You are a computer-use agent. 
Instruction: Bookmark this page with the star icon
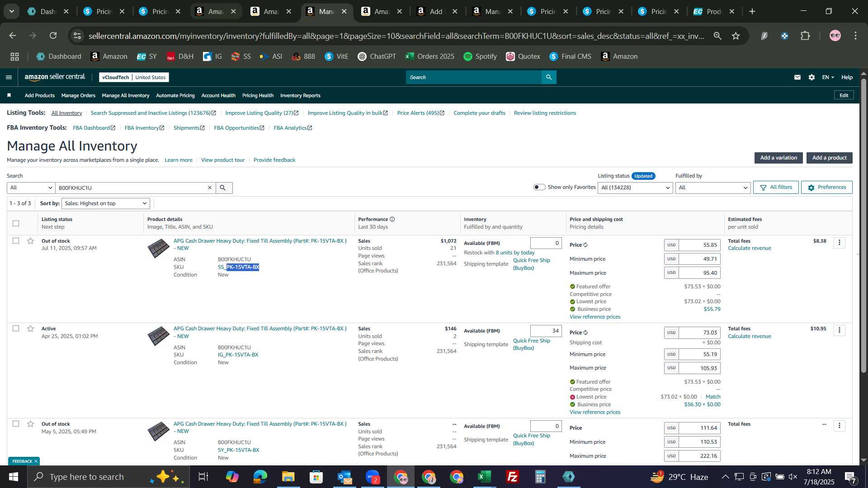click(736, 36)
